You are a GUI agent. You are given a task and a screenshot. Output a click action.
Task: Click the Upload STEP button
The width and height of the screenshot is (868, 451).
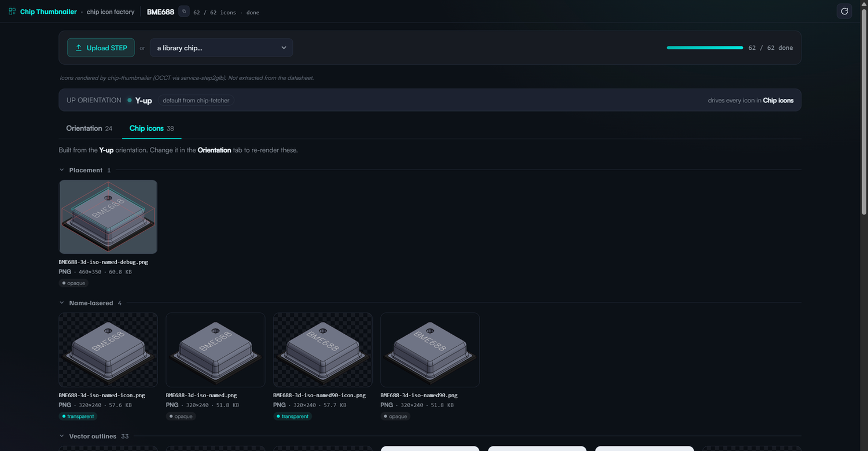point(101,48)
